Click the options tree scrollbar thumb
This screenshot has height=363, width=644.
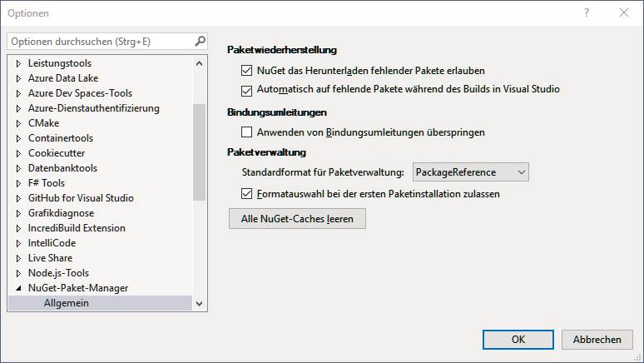click(199, 152)
